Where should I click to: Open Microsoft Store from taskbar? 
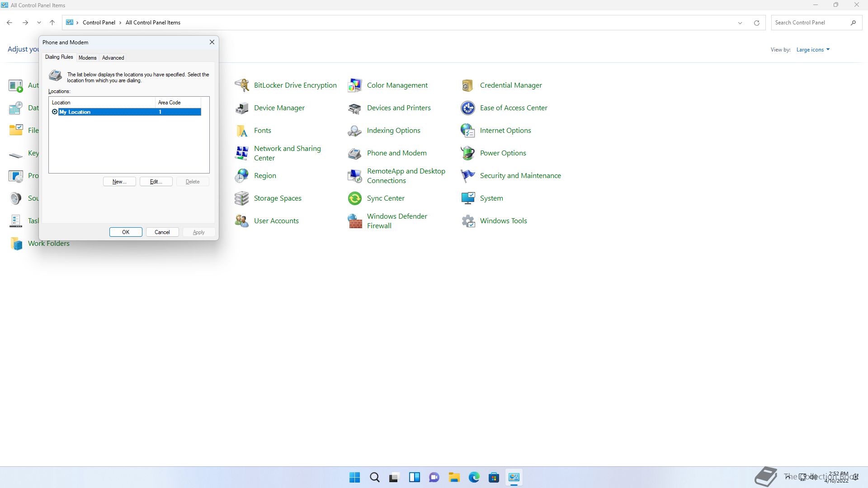[x=494, y=477]
